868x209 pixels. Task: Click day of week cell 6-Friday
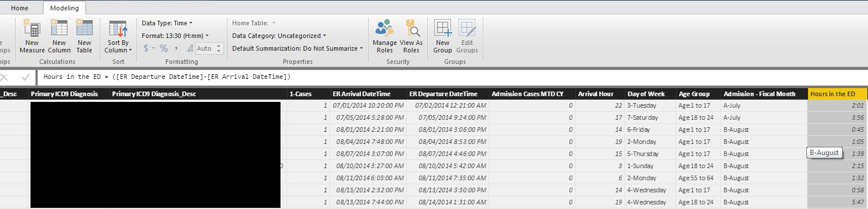click(651, 130)
